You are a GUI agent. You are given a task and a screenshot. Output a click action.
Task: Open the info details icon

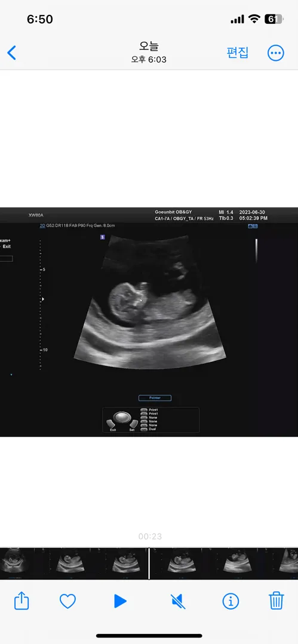coord(231,601)
